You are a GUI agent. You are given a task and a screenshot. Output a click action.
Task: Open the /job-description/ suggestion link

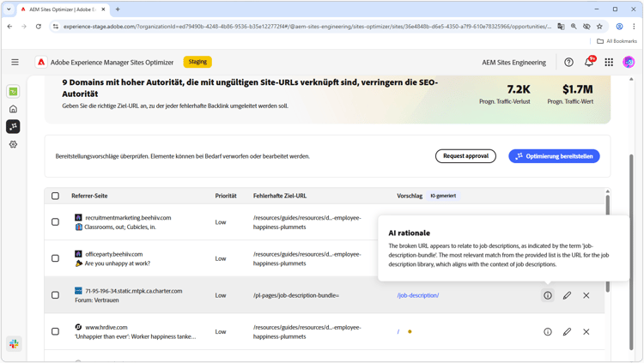tap(417, 295)
